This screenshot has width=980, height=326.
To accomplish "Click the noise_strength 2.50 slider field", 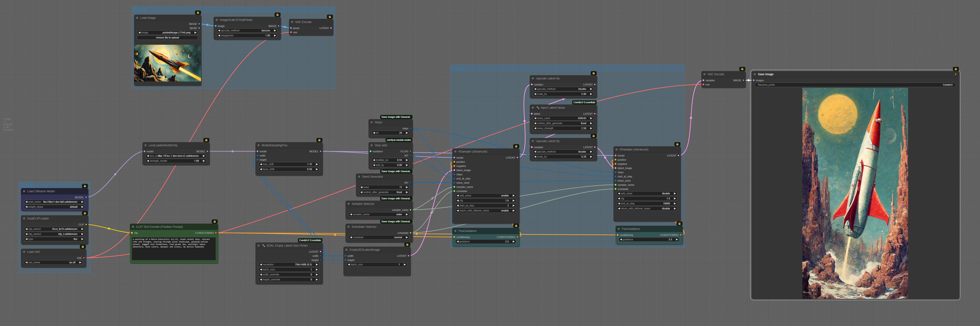I will [x=563, y=129].
